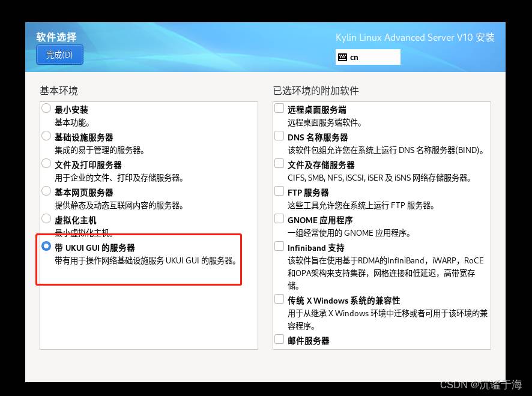
Task: Select the 虚拟化主机 radio option
Action: (x=47, y=219)
